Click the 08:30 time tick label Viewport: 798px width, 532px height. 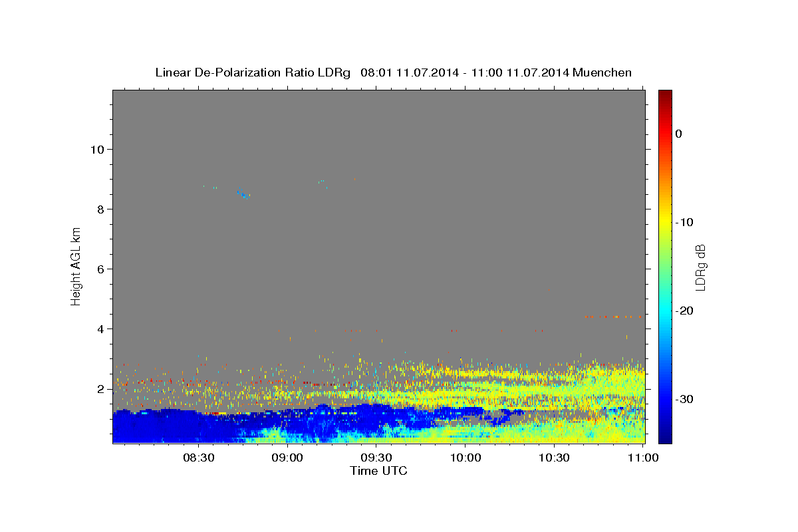point(199,458)
